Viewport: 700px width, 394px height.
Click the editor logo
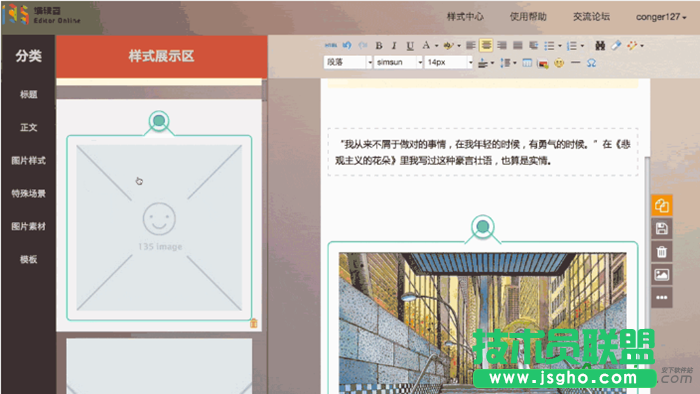point(42,15)
